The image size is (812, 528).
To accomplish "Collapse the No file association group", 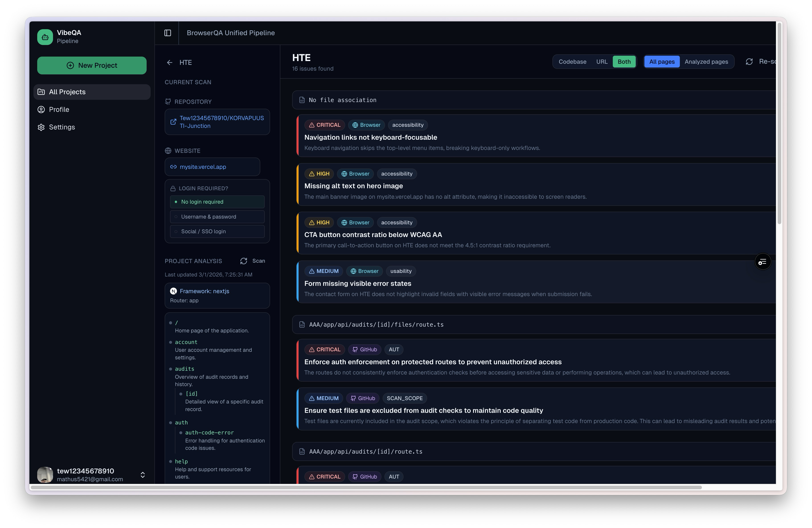I will [342, 100].
